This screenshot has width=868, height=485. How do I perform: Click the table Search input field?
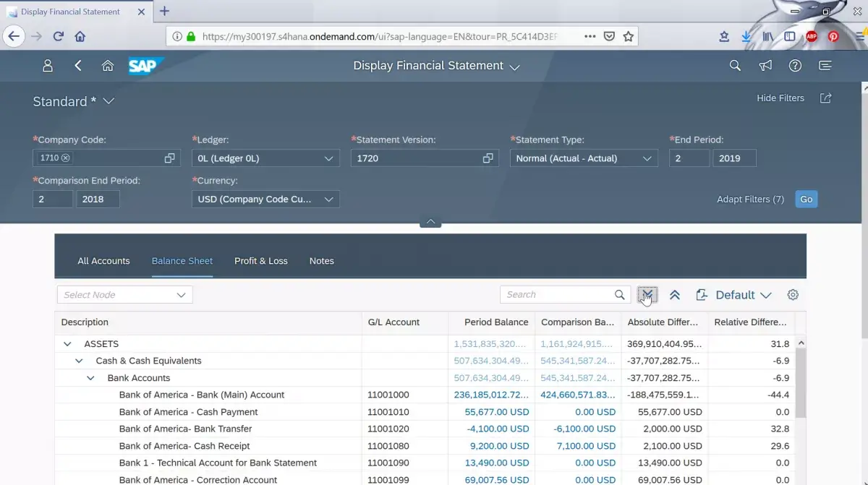(556, 295)
